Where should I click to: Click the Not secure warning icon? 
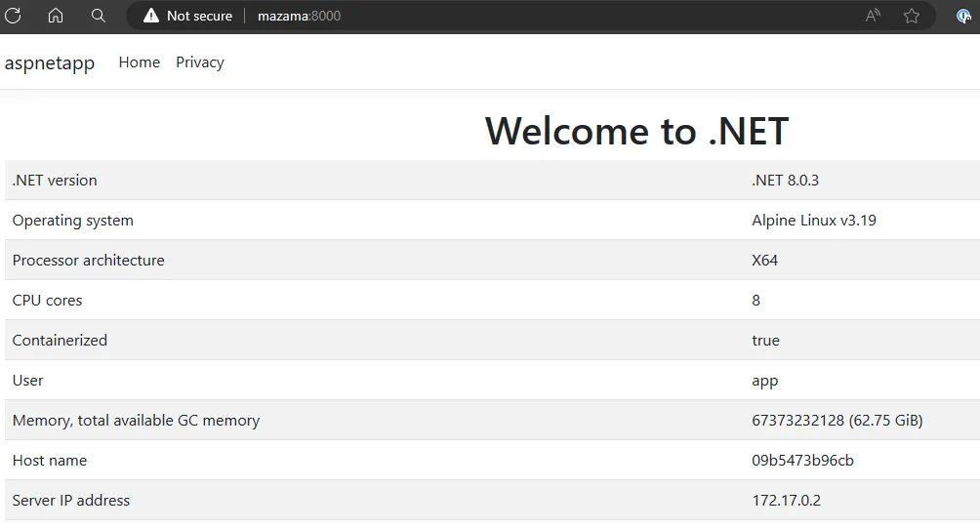[151, 17]
